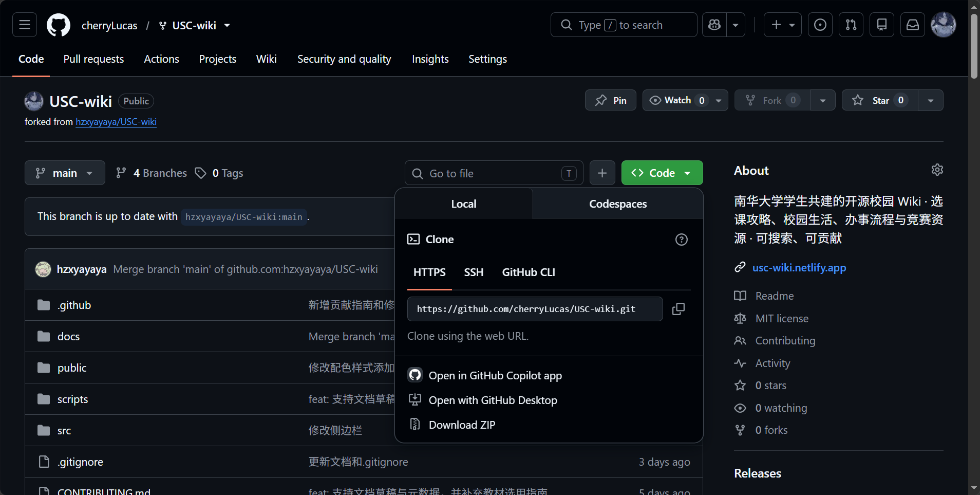Open the issues icon in header
The width and height of the screenshot is (980, 495).
[x=820, y=25]
